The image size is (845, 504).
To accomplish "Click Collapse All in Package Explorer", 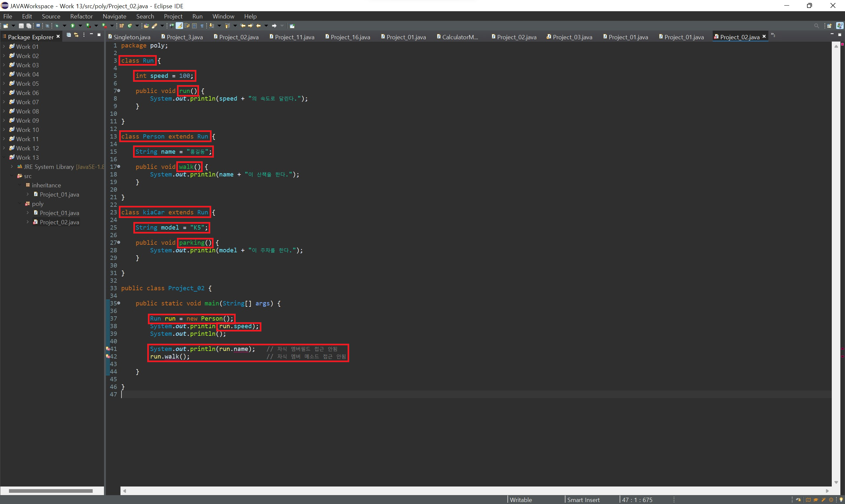I will 69,35.
